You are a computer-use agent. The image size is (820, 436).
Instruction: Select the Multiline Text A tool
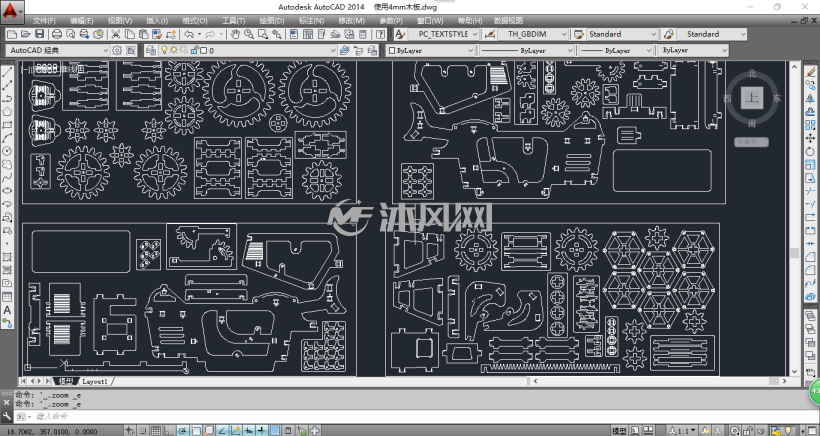tap(7, 310)
